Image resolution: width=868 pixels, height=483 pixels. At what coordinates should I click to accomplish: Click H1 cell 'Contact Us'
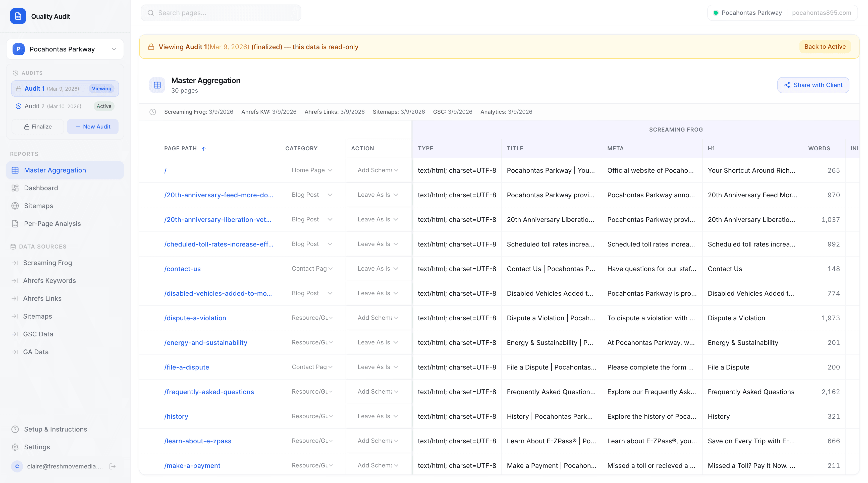pyautogui.click(x=725, y=269)
